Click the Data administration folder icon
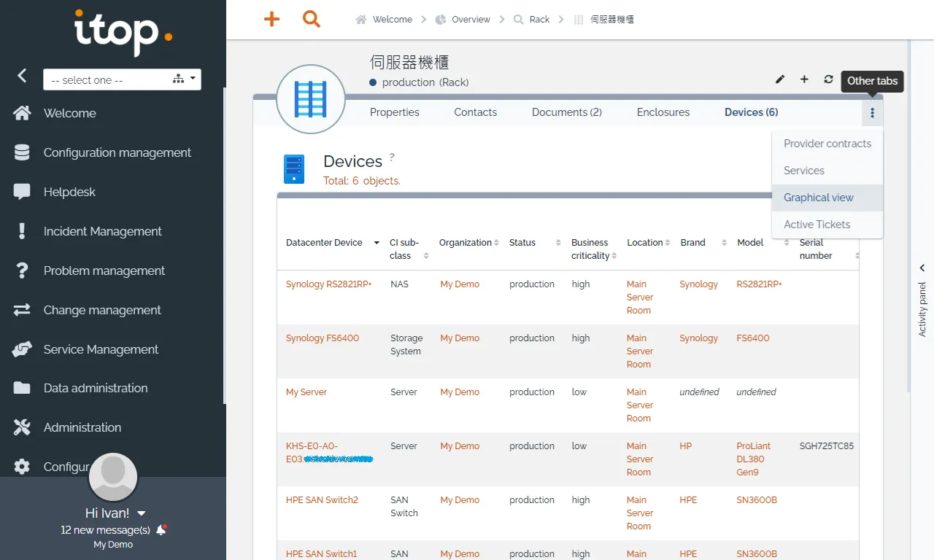934x560 pixels. [22, 388]
